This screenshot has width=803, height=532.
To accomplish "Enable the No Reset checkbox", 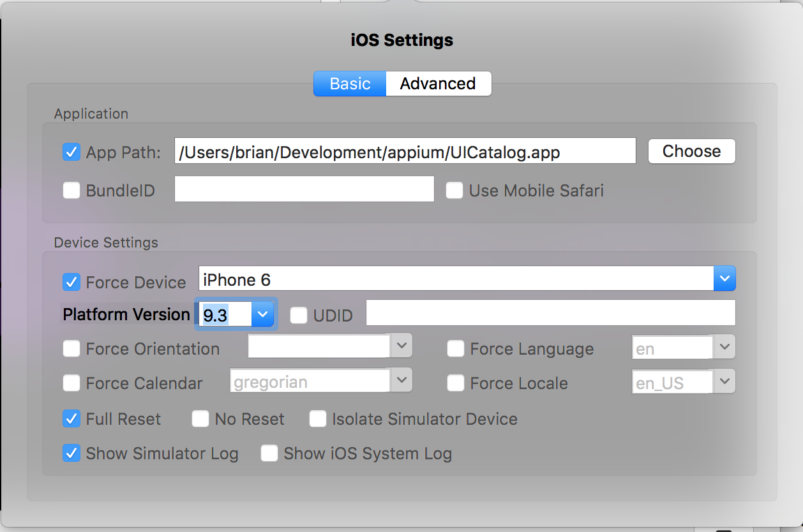I will pyautogui.click(x=200, y=419).
